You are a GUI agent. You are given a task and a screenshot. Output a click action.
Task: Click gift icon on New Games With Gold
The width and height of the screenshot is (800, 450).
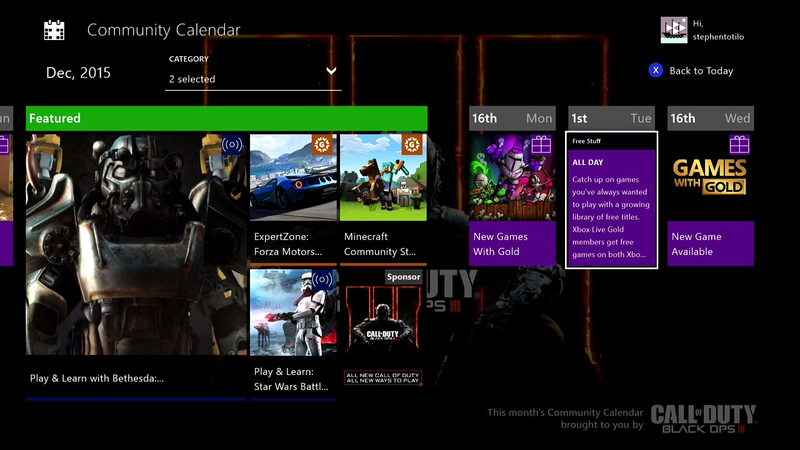coord(541,145)
